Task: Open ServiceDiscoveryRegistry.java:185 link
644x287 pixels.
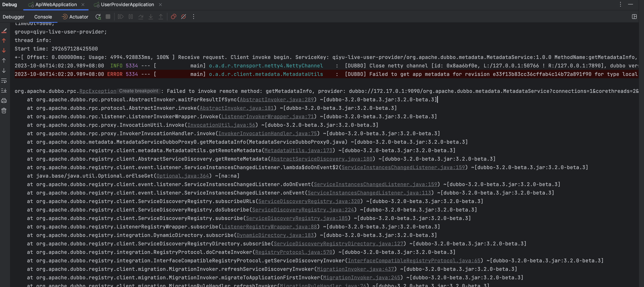Action: [x=297, y=218]
